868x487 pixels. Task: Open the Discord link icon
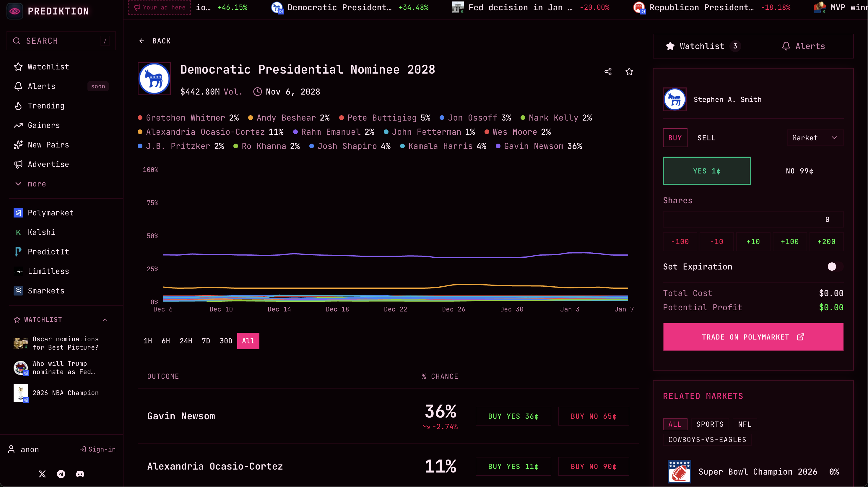click(x=80, y=474)
